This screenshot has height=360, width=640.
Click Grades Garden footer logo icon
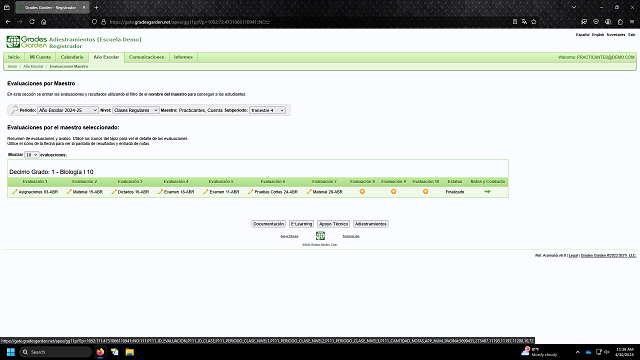[x=320, y=236]
